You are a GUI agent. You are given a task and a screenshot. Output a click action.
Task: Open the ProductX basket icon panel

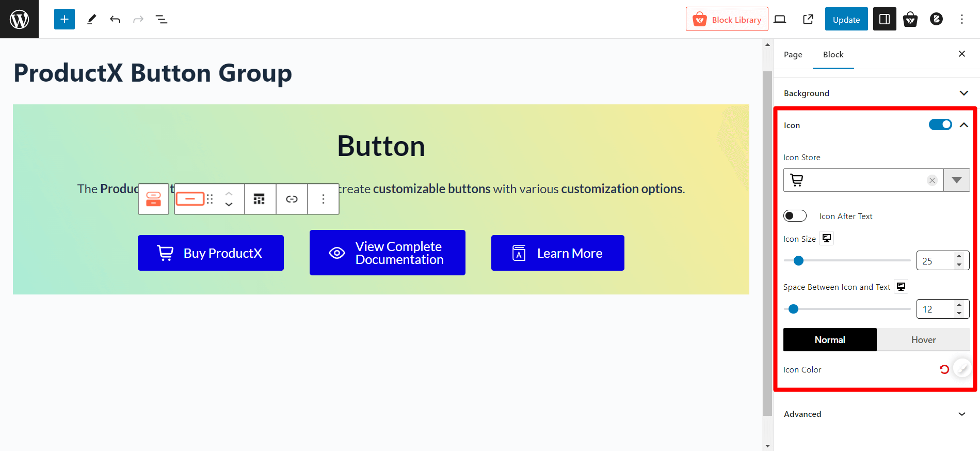[x=910, y=19]
